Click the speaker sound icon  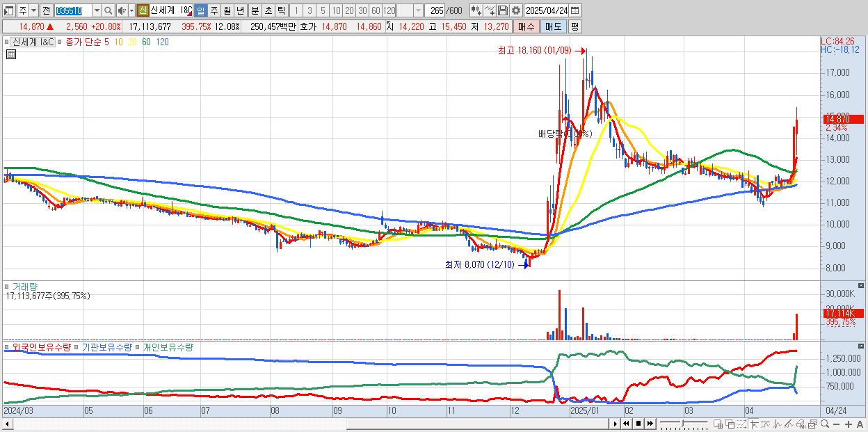[122, 10]
